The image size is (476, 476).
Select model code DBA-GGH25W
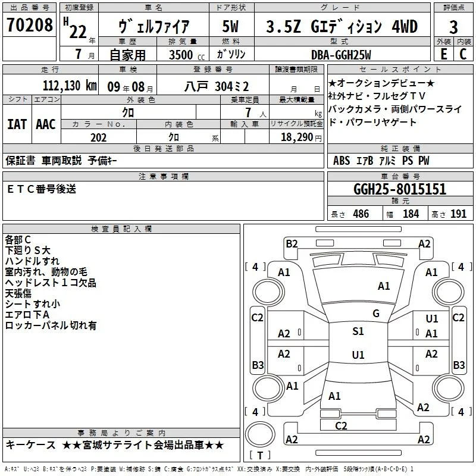click(341, 55)
